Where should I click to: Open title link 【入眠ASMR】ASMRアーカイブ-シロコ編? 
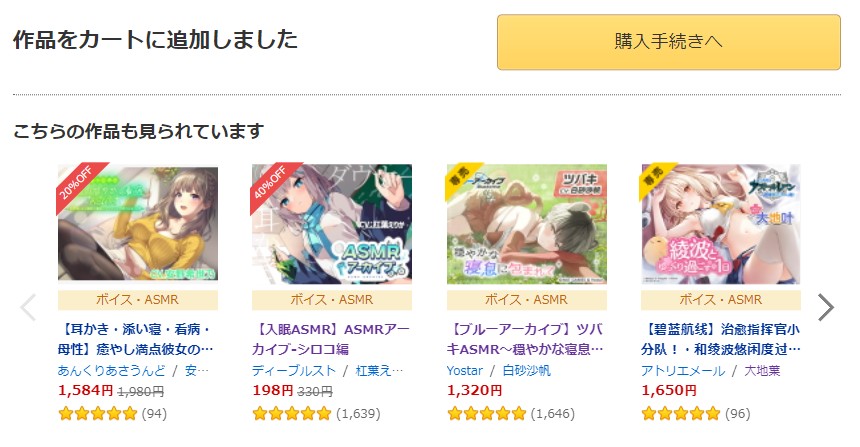click(x=330, y=339)
